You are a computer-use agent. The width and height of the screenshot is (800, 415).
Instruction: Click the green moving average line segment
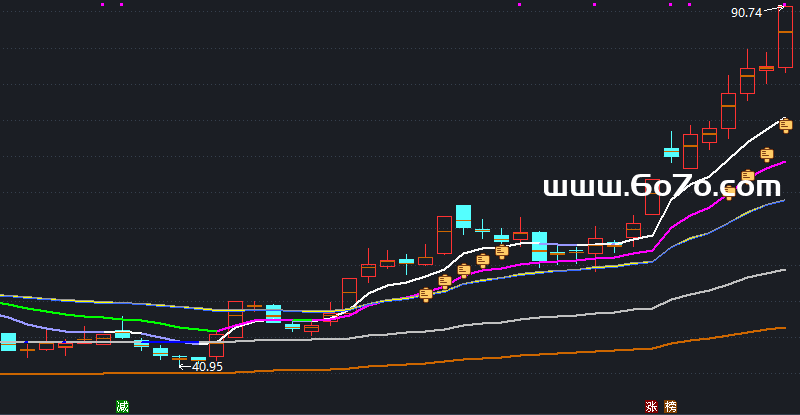[150, 322]
